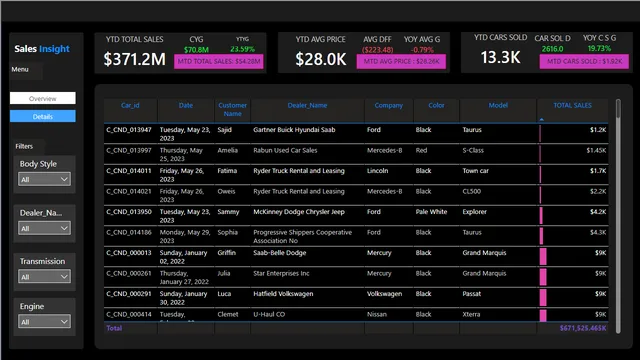Select row cell C_CND_013950
This screenshot has height=360, width=640.
[x=129, y=212]
